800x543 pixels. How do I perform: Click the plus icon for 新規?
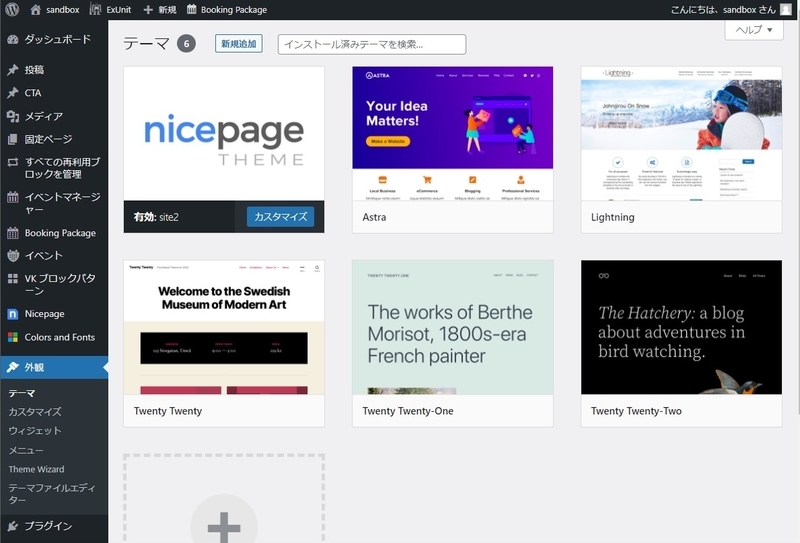pyautogui.click(x=148, y=10)
